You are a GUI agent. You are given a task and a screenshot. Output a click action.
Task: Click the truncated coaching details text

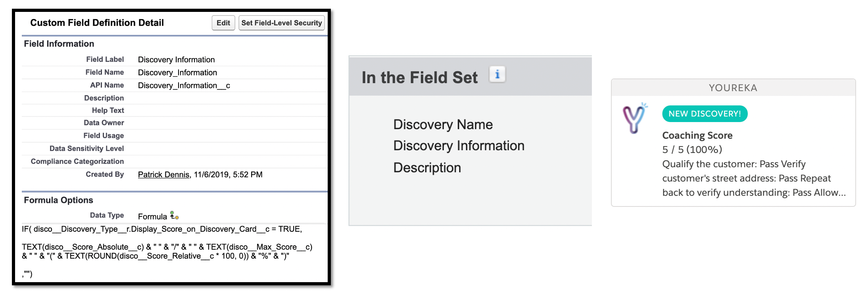tap(754, 178)
